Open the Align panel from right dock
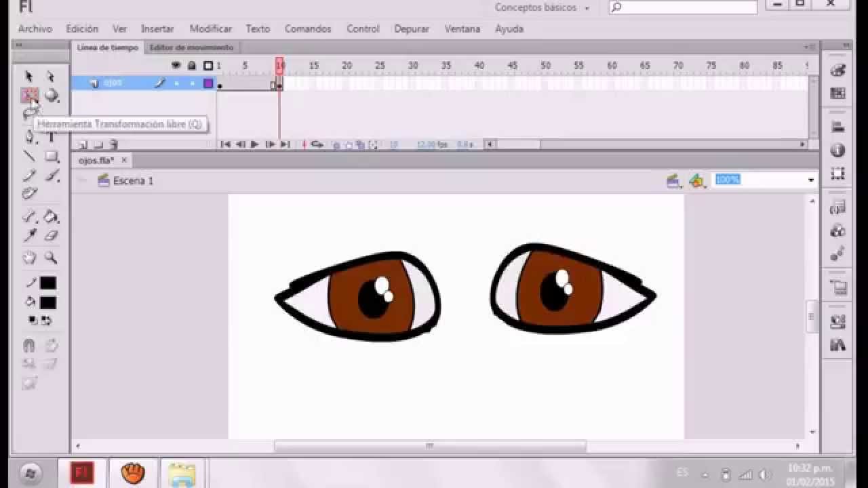868x488 pixels. point(837,127)
